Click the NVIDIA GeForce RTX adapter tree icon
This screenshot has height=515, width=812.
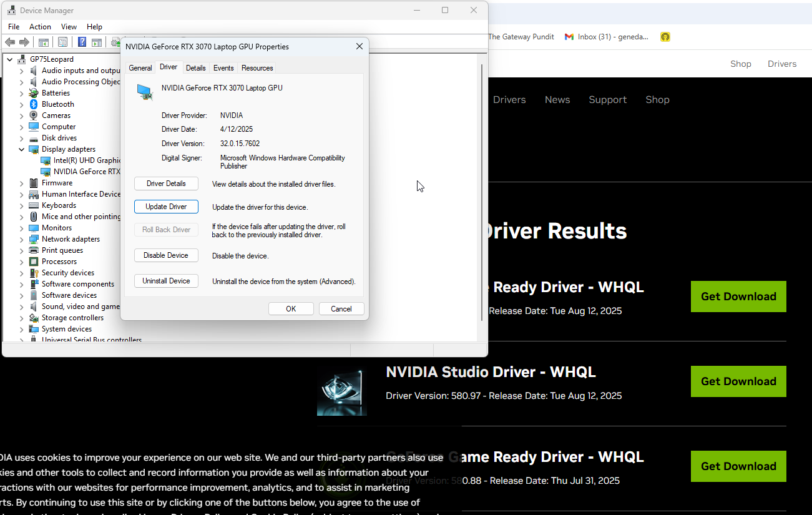pyautogui.click(x=46, y=172)
